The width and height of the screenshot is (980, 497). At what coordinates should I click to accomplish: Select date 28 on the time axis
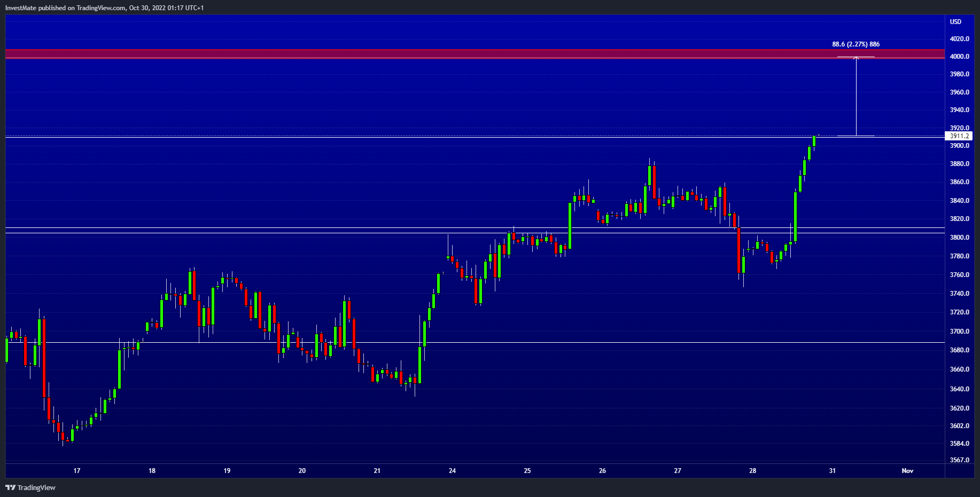coord(753,471)
